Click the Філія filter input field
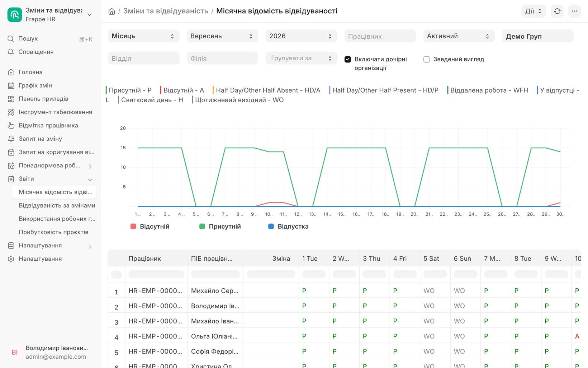Screen dimensions: 588x368 click(x=222, y=58)
